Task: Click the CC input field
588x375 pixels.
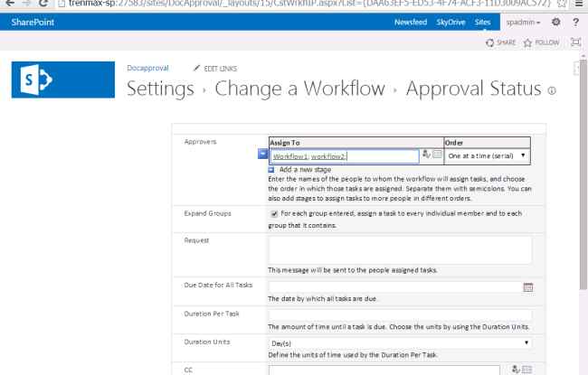Action: coord(384,370)
